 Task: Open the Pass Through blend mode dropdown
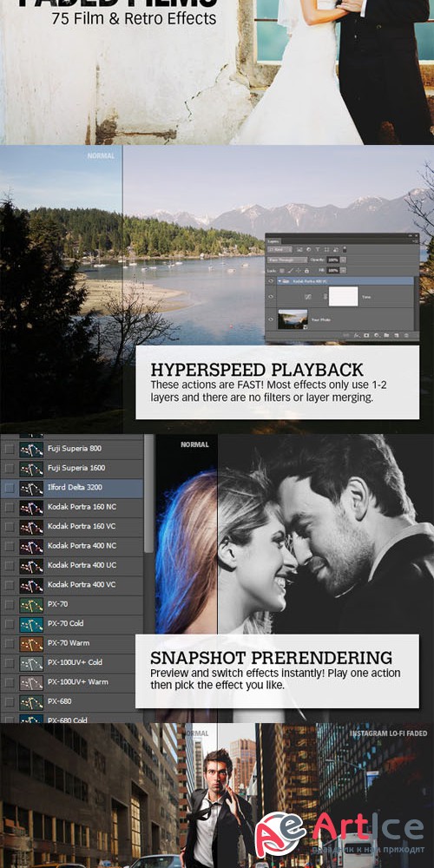click(x=287, y=260)
